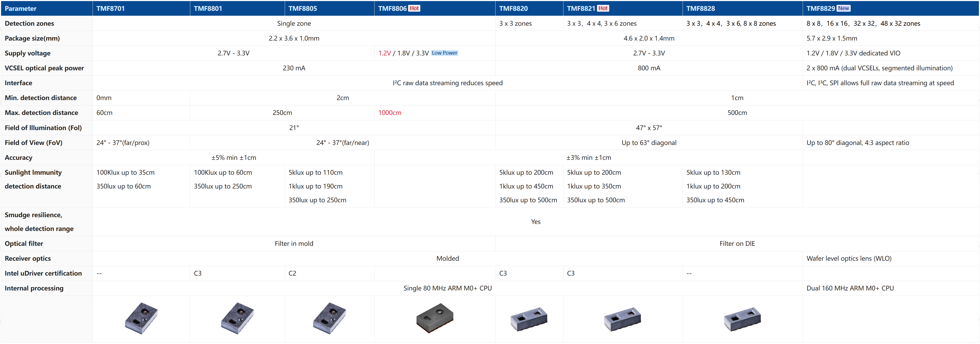
Task: Click the TMF8820 product image
Action: (x=529, y=319)
